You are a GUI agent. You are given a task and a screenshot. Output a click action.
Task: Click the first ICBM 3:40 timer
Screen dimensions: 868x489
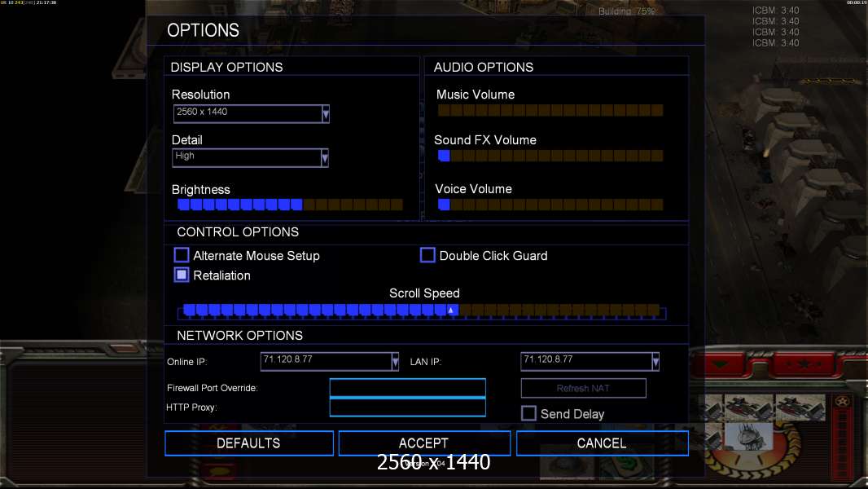point(775,11)
